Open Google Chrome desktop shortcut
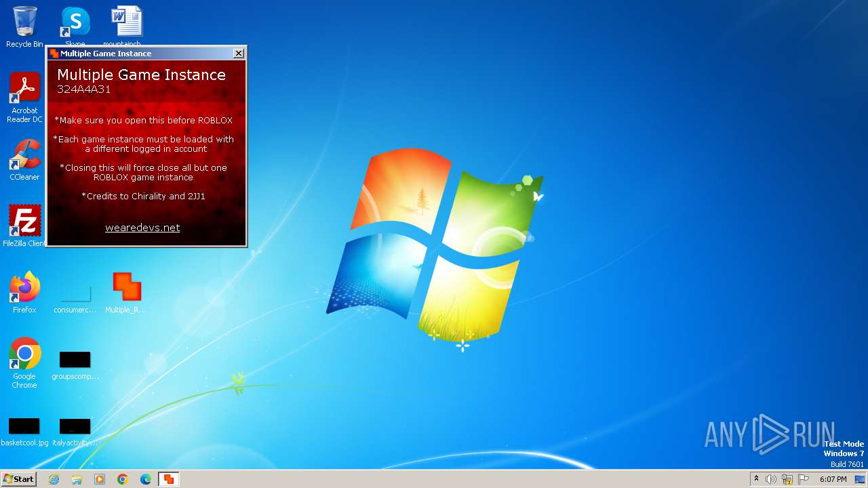Viewport: 868px width, 488px height. (x=24, y=363)
